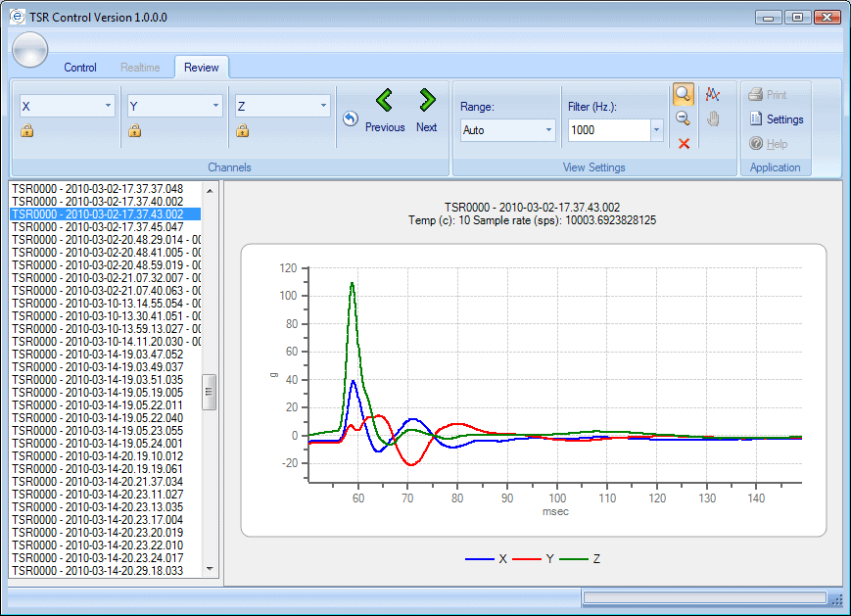Screen dimensions: 851x616
Task: Open the X channel dropdown
Action: point(108,106)
